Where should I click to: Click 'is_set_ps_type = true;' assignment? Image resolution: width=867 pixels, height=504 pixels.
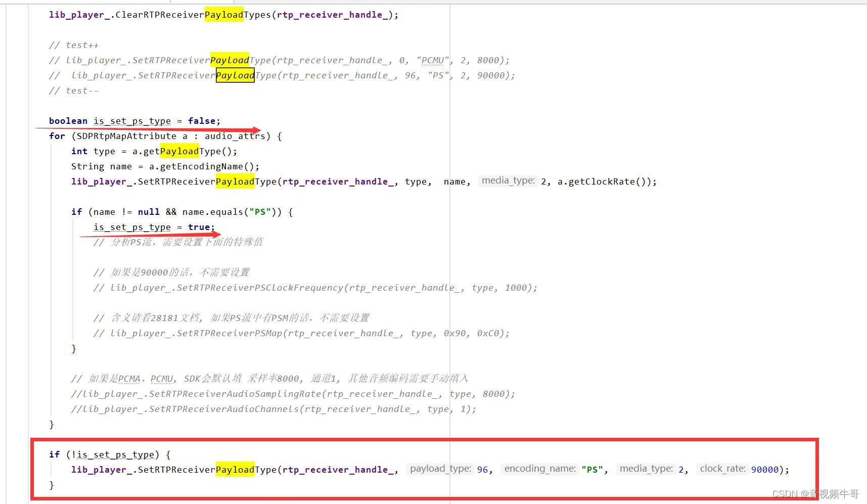click(154, 227)
